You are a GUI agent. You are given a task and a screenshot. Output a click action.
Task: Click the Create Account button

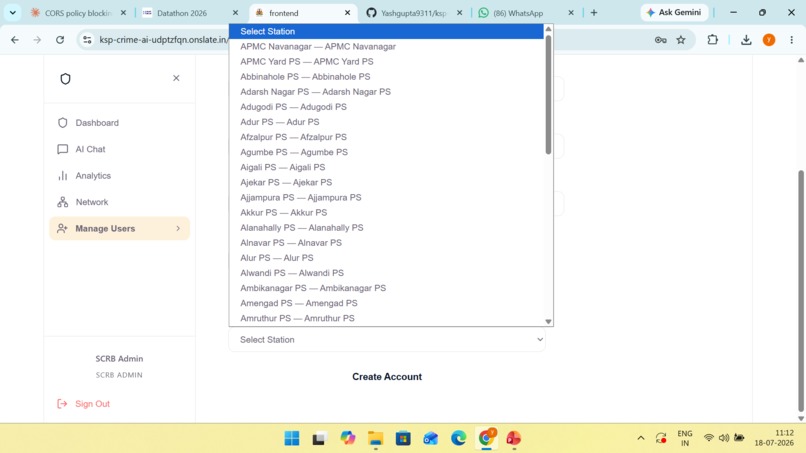click(387, 376)
